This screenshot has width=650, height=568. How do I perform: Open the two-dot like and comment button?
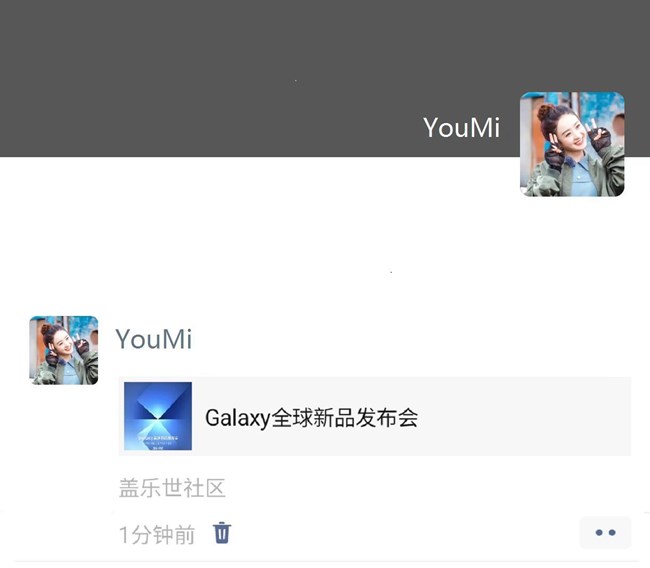[605, 532]
